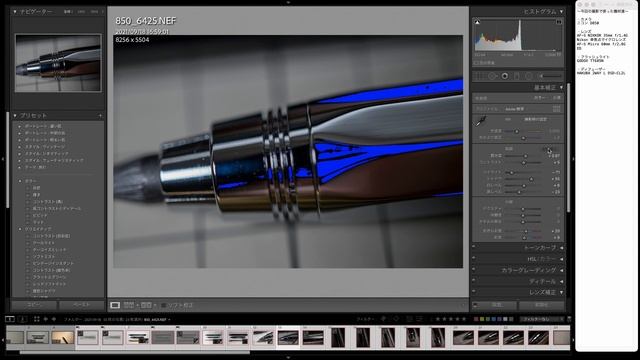The width and height of the screenshot is (640, 360).
Task: Collapse the Basic (基本補正) panel
Action: [561, 87]
